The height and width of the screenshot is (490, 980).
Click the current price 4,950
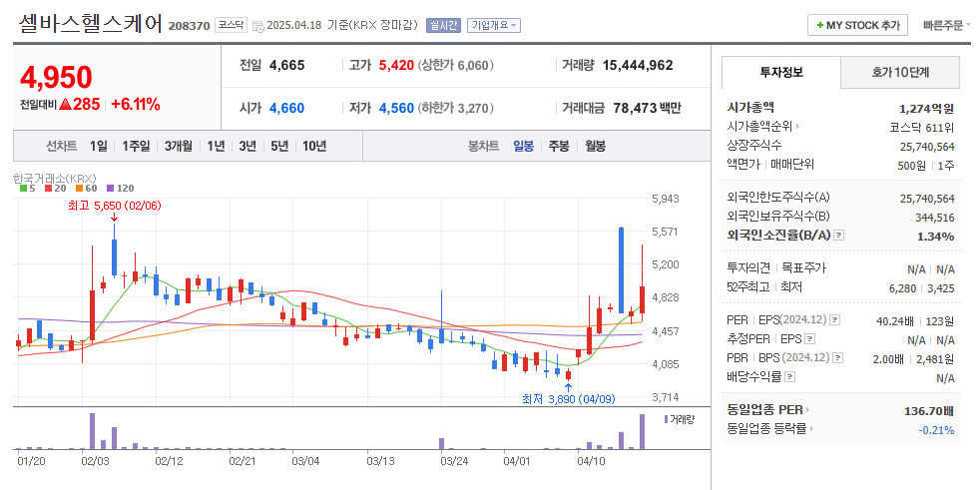tap(56, 77)
